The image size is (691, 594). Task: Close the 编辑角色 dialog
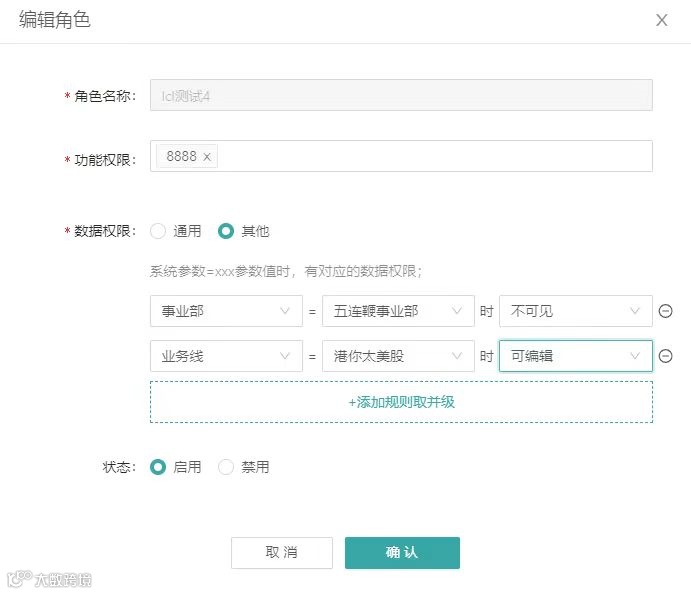click(661, 20)
